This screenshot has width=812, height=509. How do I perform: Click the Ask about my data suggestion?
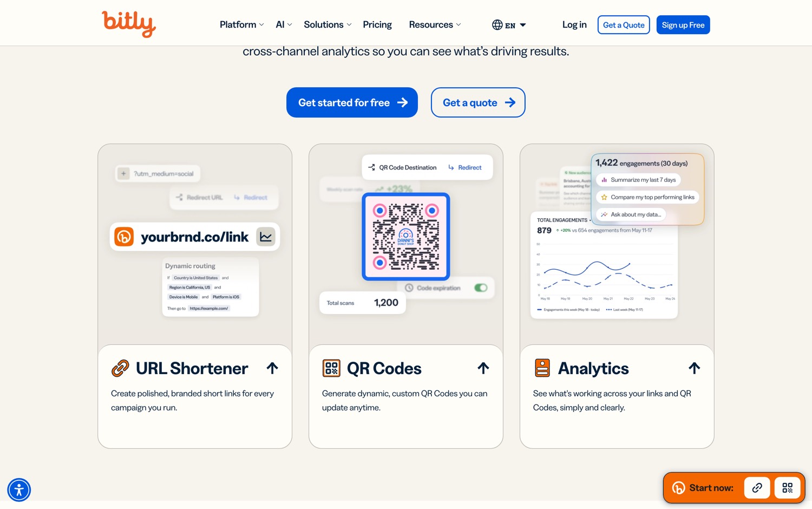pos(631,214)
